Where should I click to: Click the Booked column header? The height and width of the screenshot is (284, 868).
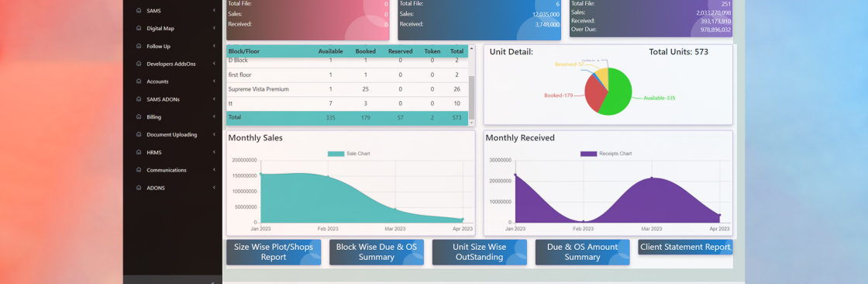pyautogui.click(x=365, y=51)
